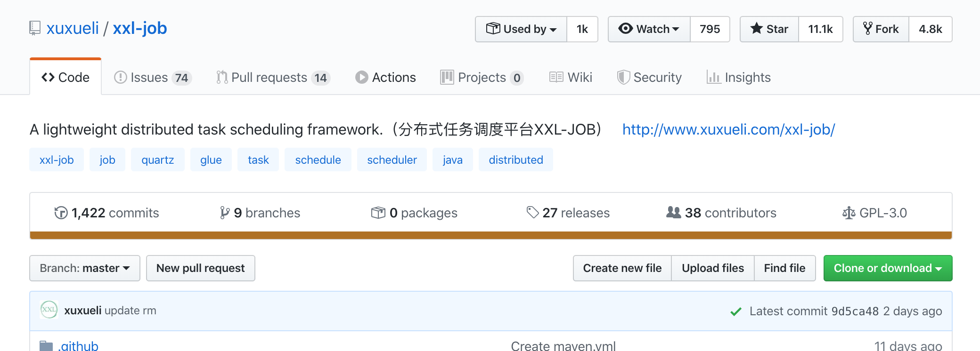Open the Insights tab
The height and width of the screenshot is (351, 980).
click(739, 77)
